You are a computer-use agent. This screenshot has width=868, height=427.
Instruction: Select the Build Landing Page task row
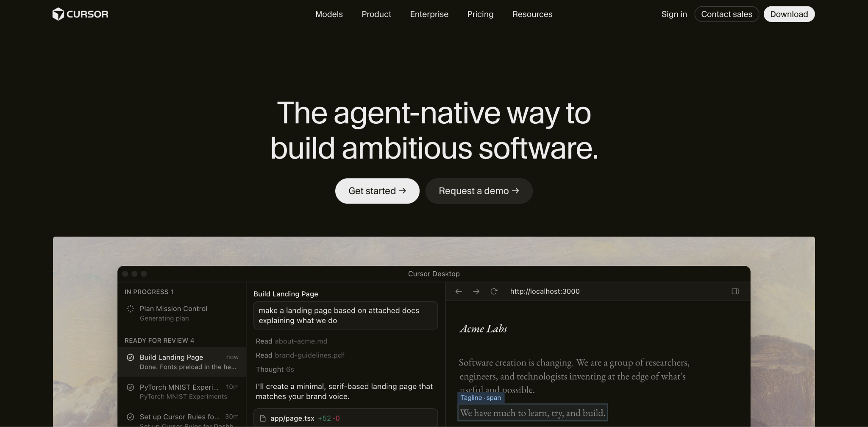[x=182, y=362]
